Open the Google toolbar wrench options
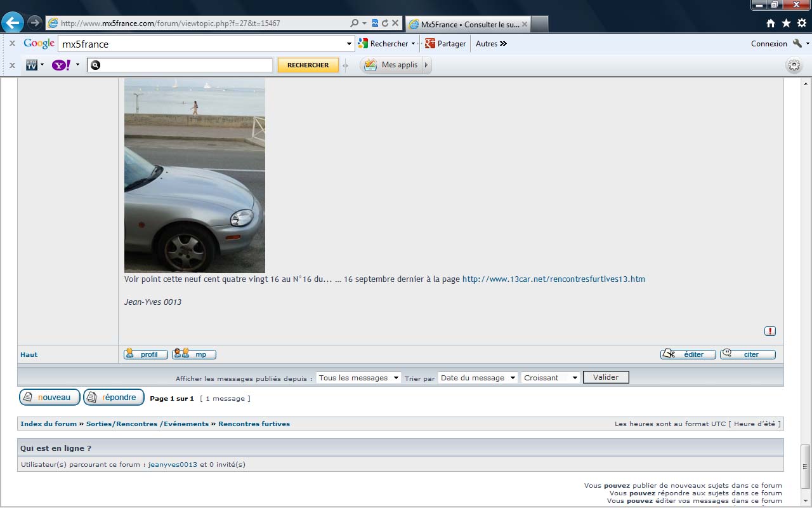The width and height of the screenshot is (812, 508). click(797, 44)
